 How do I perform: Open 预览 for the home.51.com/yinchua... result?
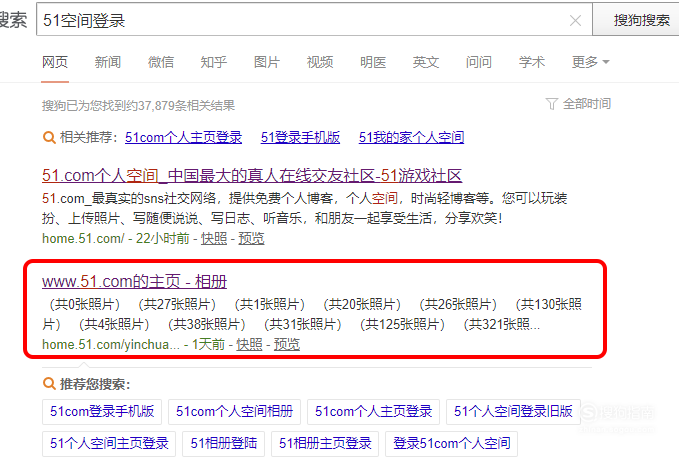287,344
